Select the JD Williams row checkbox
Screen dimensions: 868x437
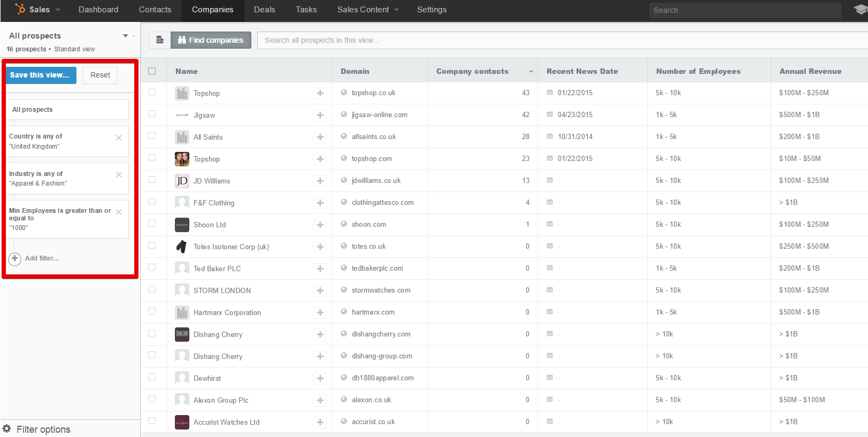pyautogui.click(x=152, y=180)
